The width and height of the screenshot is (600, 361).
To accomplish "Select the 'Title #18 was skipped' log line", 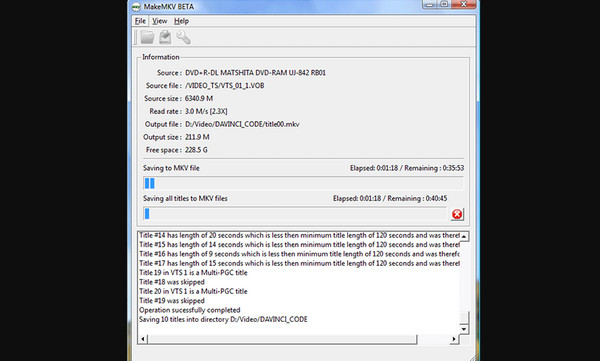I will click(x=172, y=282).
